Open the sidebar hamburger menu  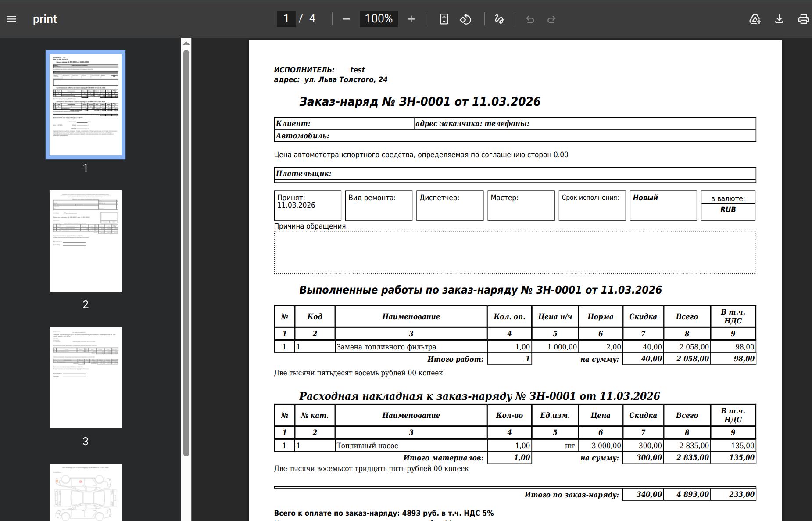coord(11,19)
